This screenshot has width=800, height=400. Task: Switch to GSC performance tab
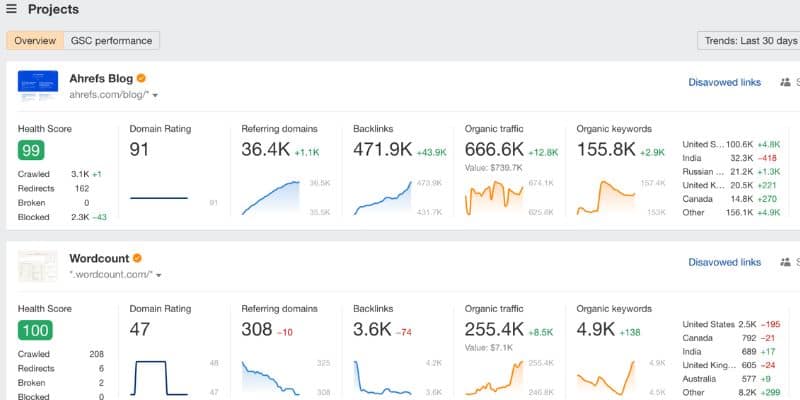[111, 41]
